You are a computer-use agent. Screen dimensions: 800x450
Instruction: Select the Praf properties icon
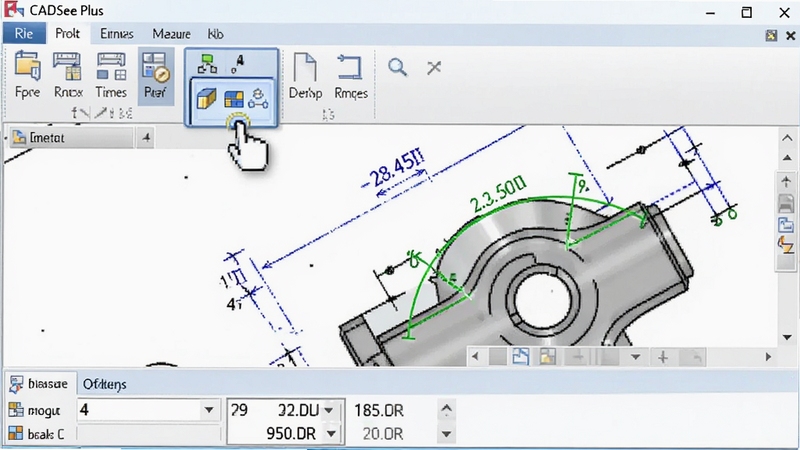[x=155, y=76]
